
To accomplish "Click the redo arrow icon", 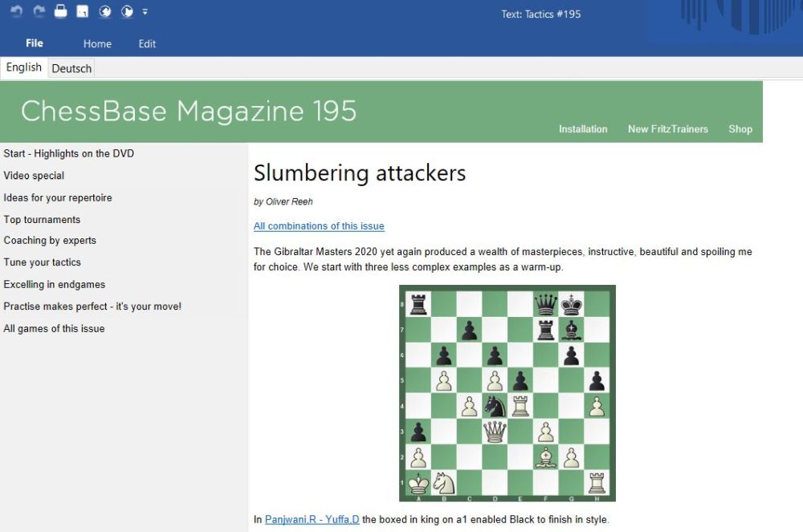I will (x=39, y=12).
